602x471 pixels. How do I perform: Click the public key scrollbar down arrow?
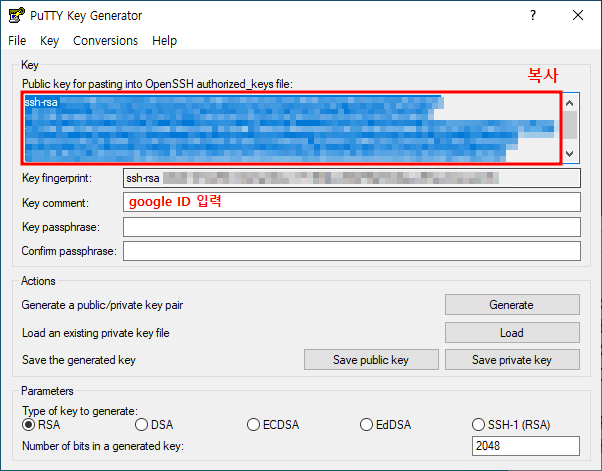tap(570, 154)
